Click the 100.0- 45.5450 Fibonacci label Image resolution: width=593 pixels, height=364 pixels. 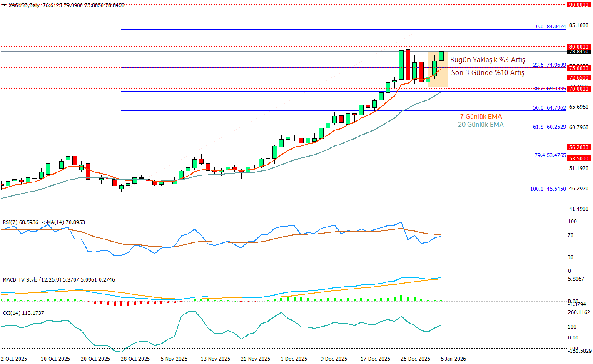(548, 189)
